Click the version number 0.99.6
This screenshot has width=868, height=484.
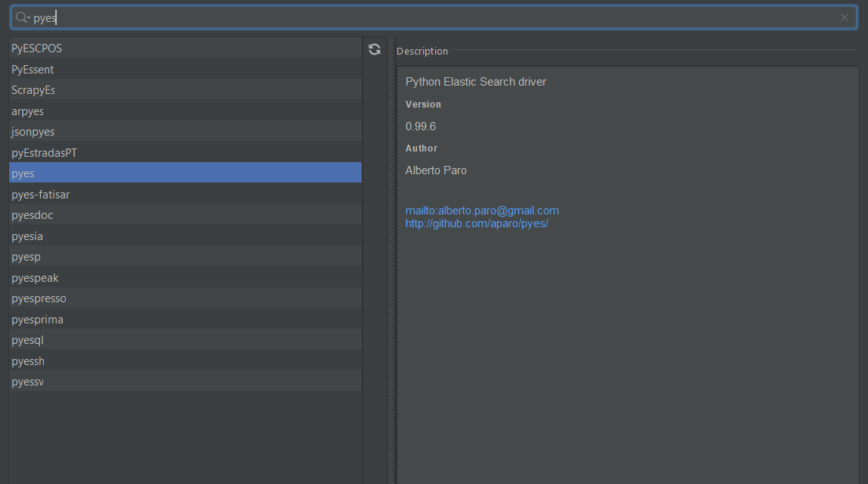coord(421,126)
